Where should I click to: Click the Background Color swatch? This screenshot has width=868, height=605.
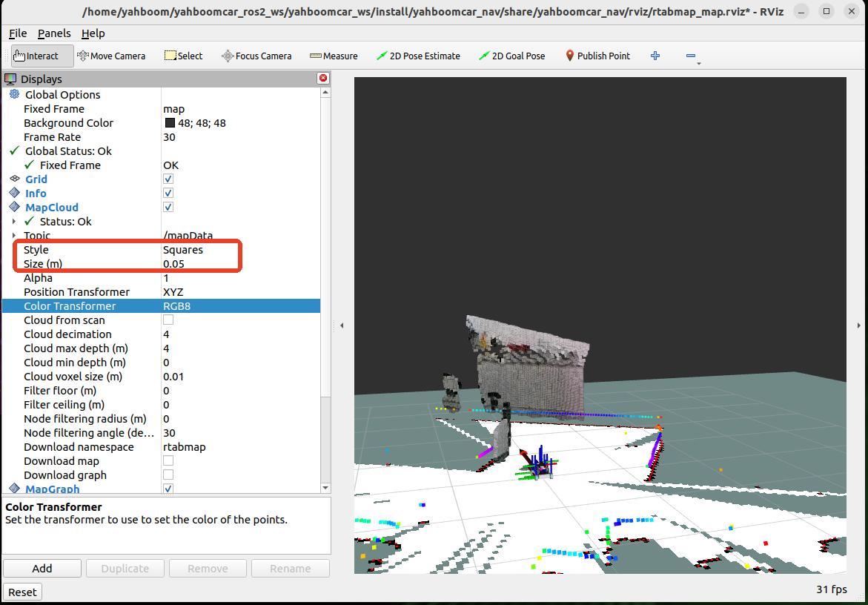[x=170, y=123]
